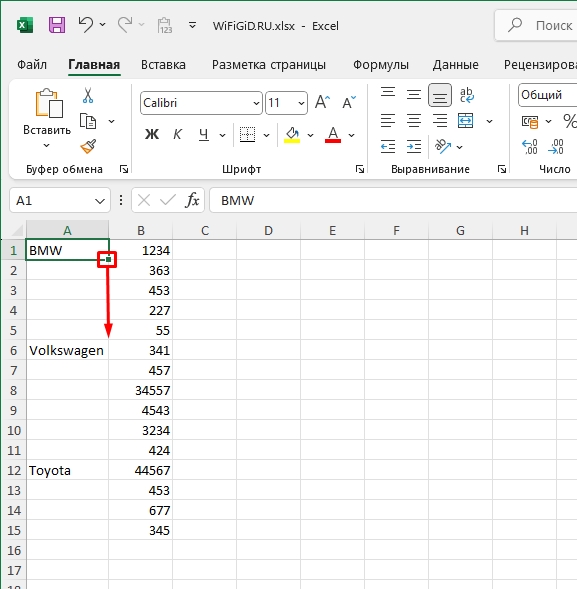The width and height of the screenshot is (577, 589).
Task: Click the Insert Function fx icon
Action: coord(192,200)
